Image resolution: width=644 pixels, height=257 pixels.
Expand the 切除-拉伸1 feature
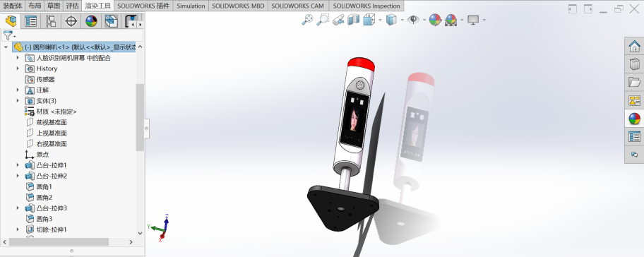point(18,229)
